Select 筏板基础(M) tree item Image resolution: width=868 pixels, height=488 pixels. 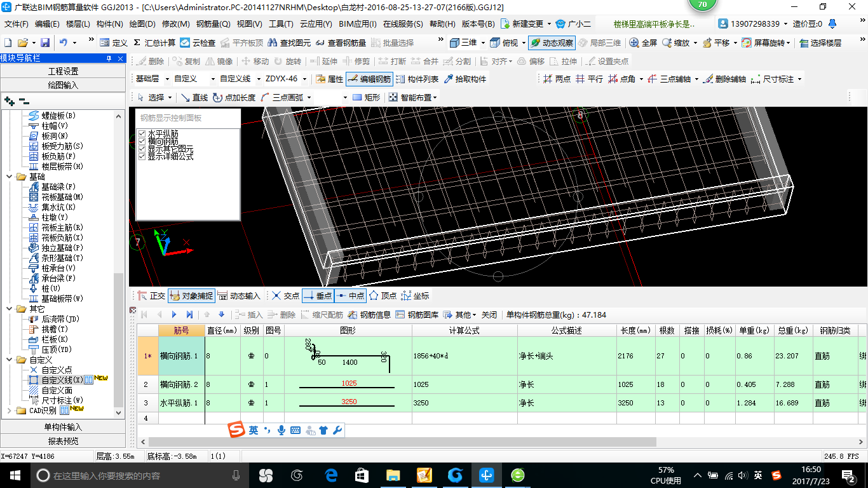click(x=57, y=197)
